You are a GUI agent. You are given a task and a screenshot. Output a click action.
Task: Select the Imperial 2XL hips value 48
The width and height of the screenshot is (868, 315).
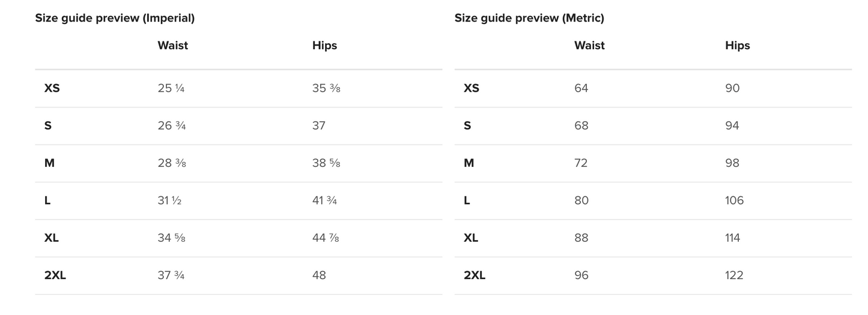(x=319, y=275)
